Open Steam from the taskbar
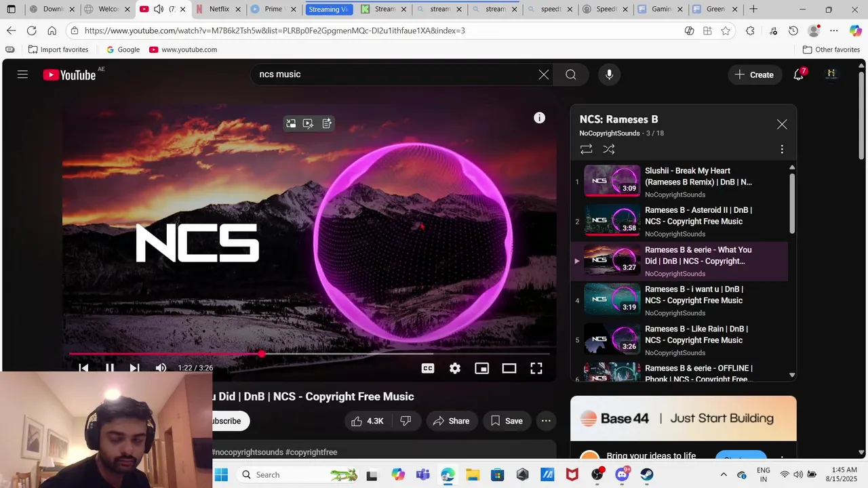868x488 pixels. pyautogui.click(x=647, y=474)
